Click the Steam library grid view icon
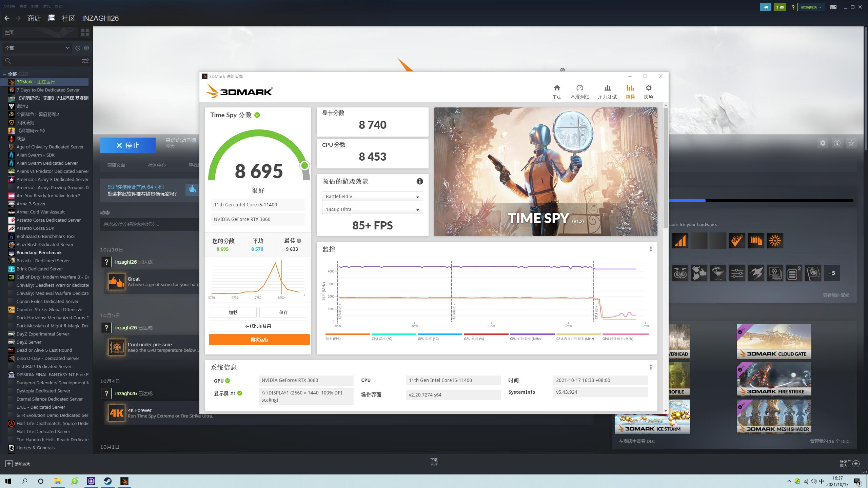The height and width of the screenshot is (488, 868). [85, 33]
